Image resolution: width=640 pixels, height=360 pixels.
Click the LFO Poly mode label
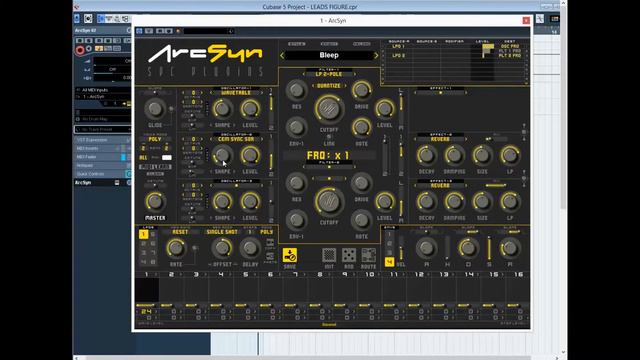267,232
